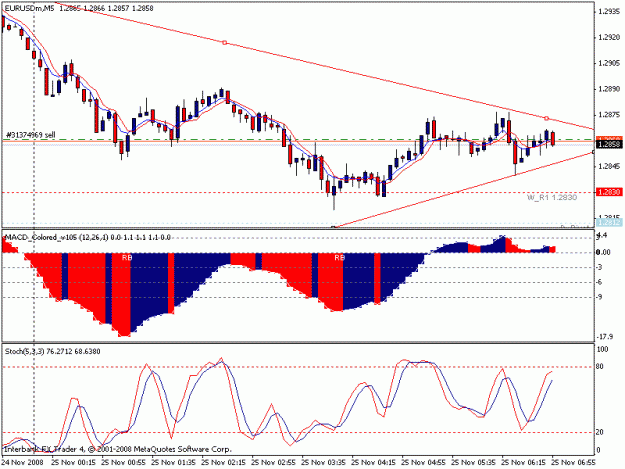625x469 pixels.
Task: Click the Stochastic scale level 80
Action: point(599,367)
